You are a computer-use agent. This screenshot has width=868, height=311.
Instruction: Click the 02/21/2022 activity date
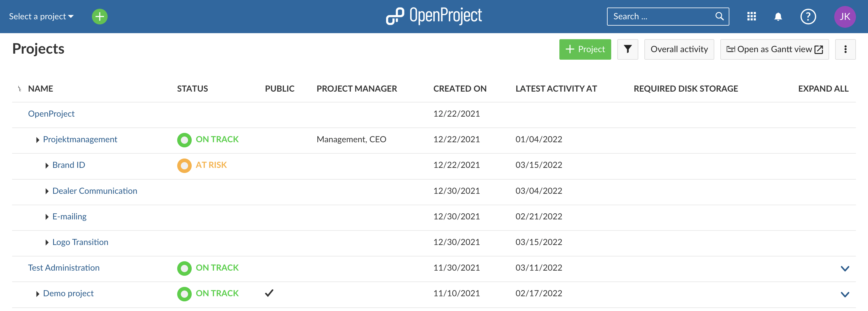pyautogui.click(x=539, y=216)
